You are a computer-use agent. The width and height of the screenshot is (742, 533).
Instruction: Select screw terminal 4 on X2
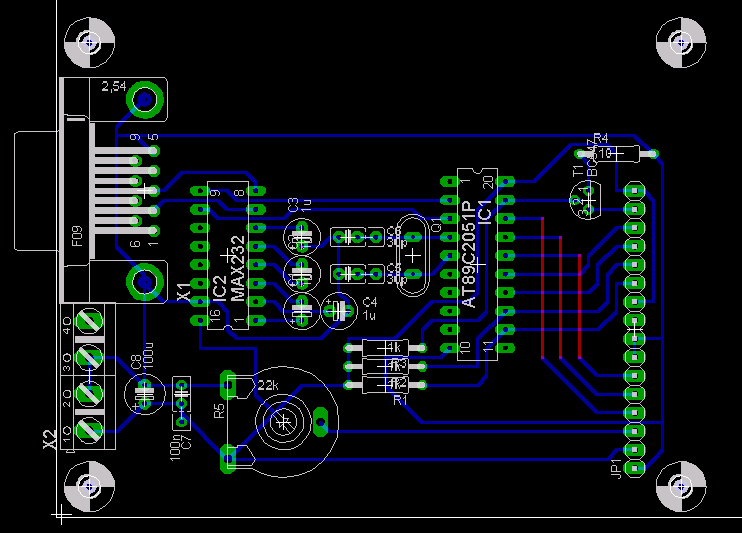(x=89, y=324)
